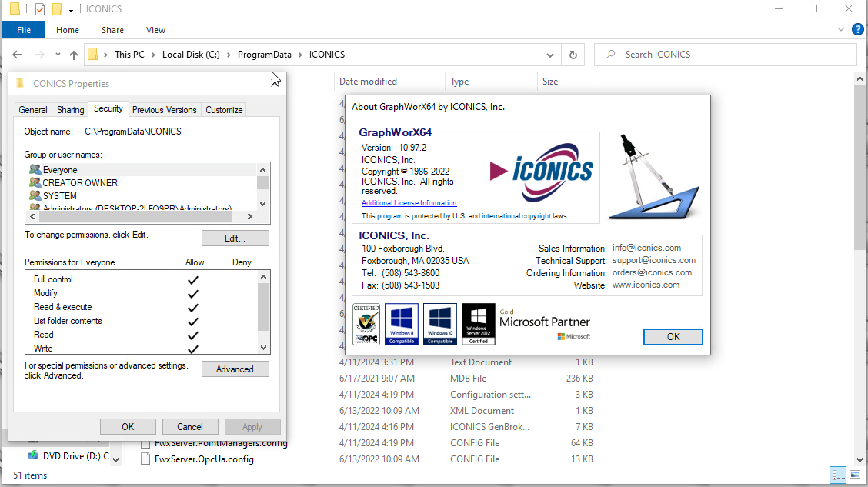Image resolution: width=868 pixels, height=487 pixels.
Task: Click Edit to change permissions
Action: [x=235, y=238]
